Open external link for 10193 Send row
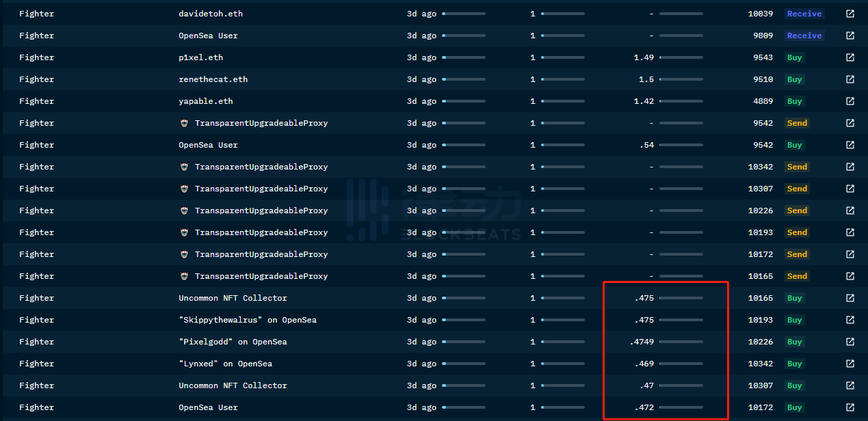This screenshot has width=868, height=421. click(x=850, y=232)
